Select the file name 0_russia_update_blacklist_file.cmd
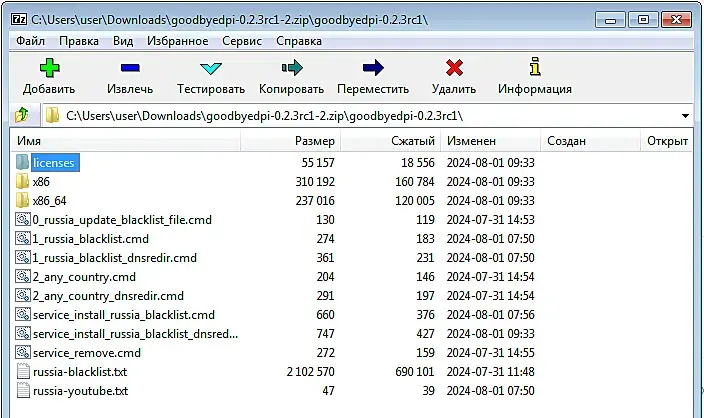Screen dimensions: 704x418 (x=122, y=220)
